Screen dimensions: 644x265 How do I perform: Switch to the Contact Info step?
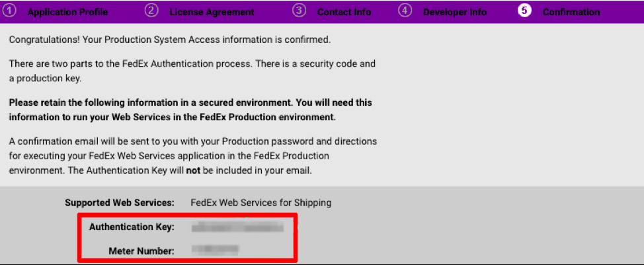coord(344,12)
